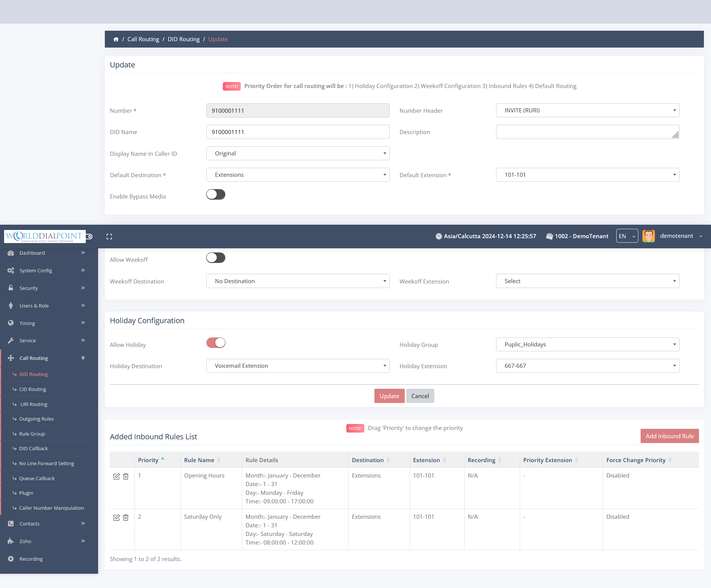Delete the Saturday Only inbound rule

(x=126, y=518)
